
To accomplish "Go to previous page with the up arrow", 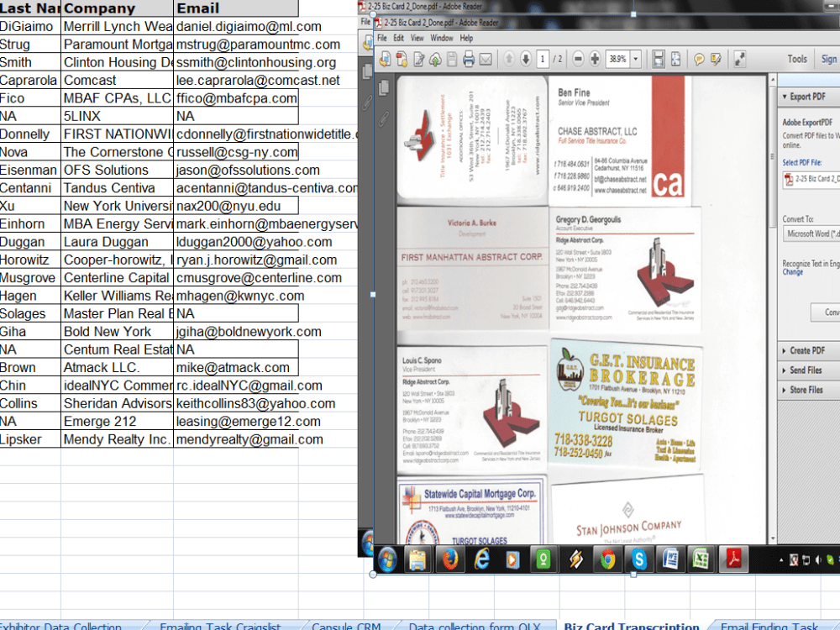I will pyautogui.click(x=509, y=59).
